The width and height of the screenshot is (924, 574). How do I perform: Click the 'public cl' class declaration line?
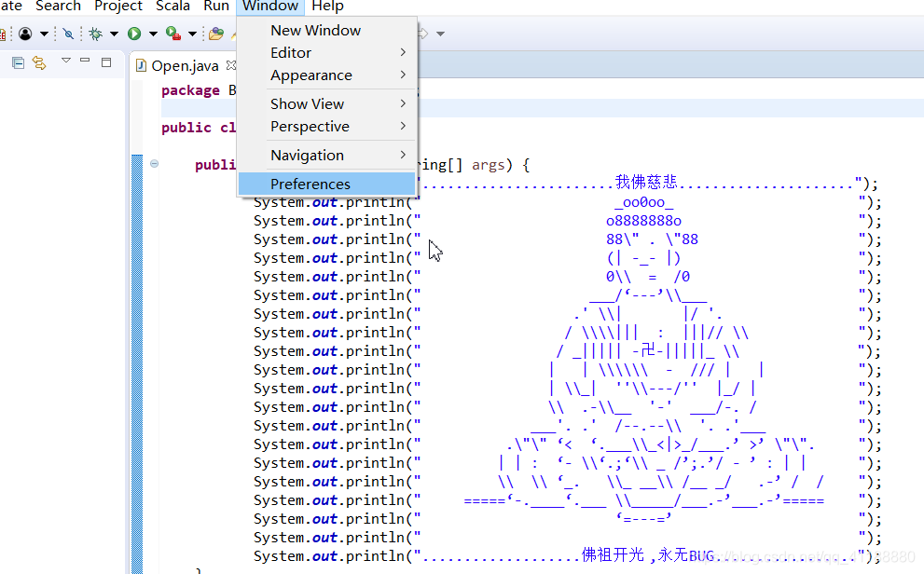tap(199, 128)
